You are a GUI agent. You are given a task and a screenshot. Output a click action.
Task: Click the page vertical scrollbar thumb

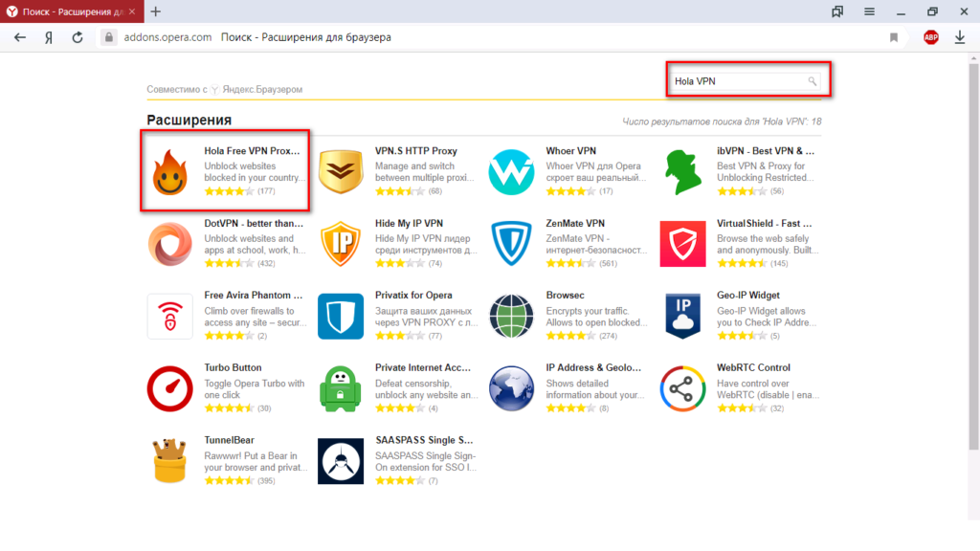coord(973,256)
